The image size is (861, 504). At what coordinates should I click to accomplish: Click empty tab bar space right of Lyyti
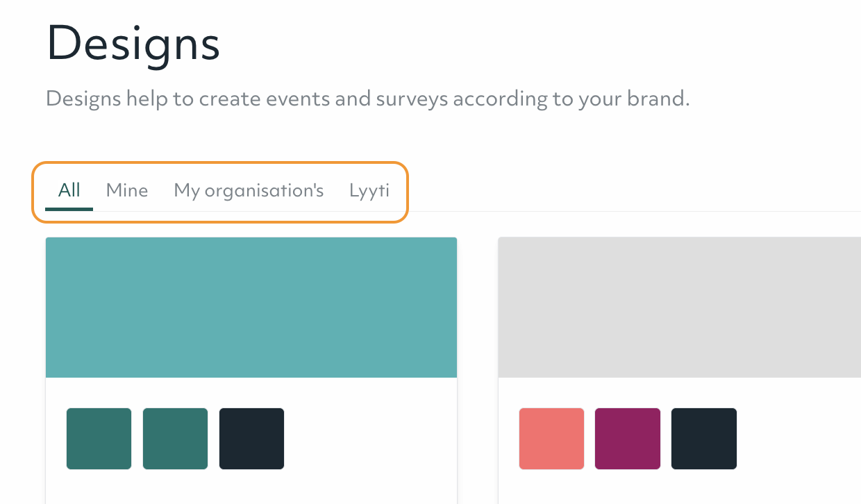625,190
